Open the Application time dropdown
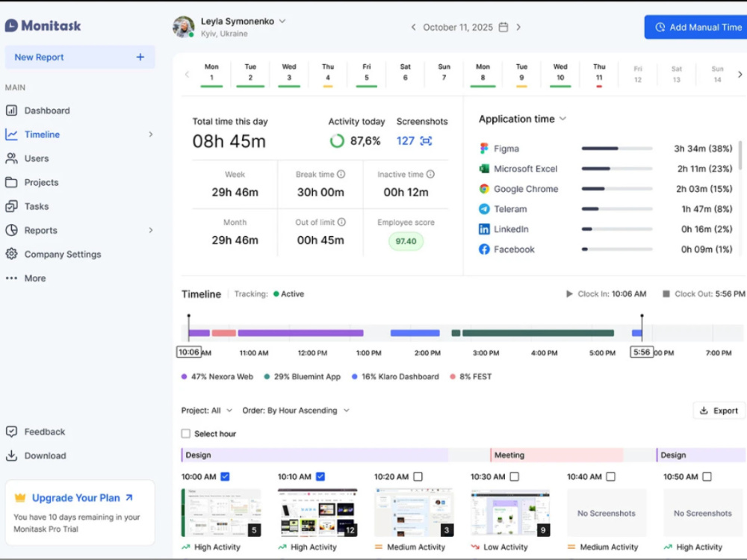747x560 pixels. (562, 119)
